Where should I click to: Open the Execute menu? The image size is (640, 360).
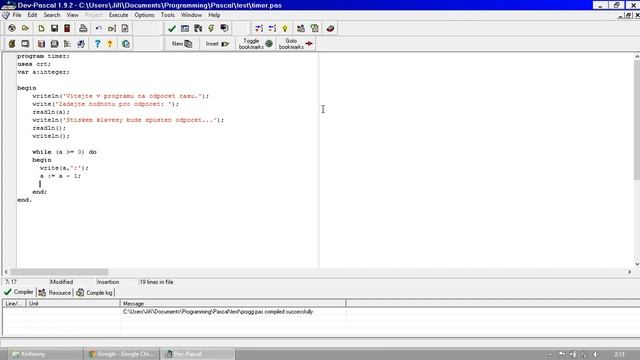tap(118, 15)
